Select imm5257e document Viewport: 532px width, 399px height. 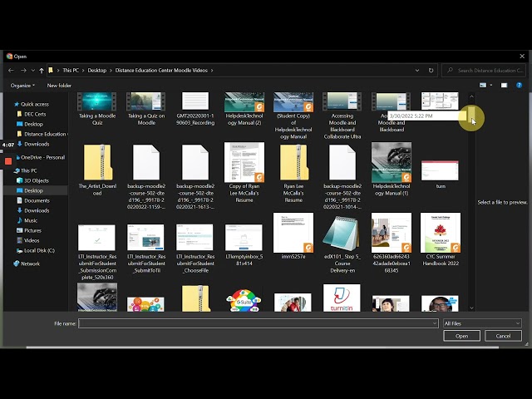pyautogui.click(x=293, y=236)
